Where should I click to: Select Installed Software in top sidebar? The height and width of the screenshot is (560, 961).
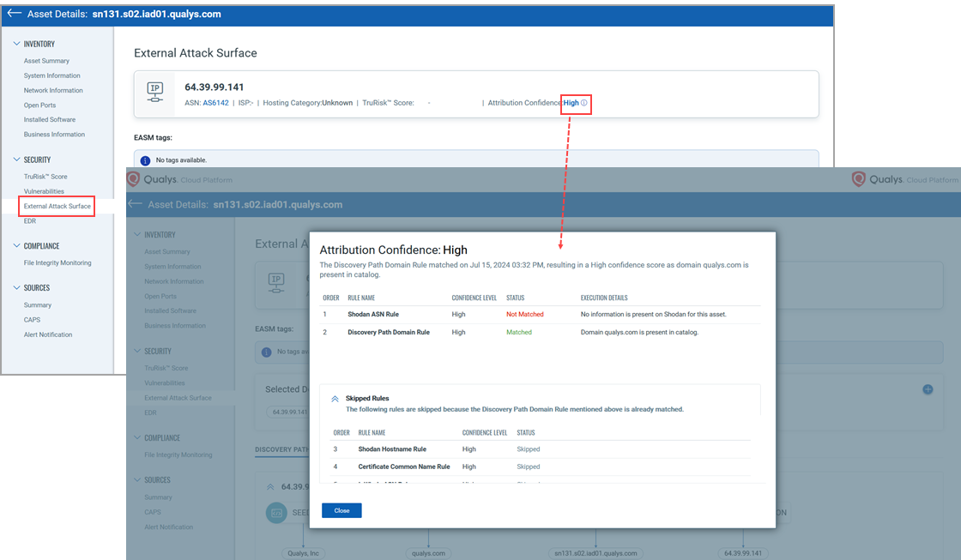click(50, 119)
